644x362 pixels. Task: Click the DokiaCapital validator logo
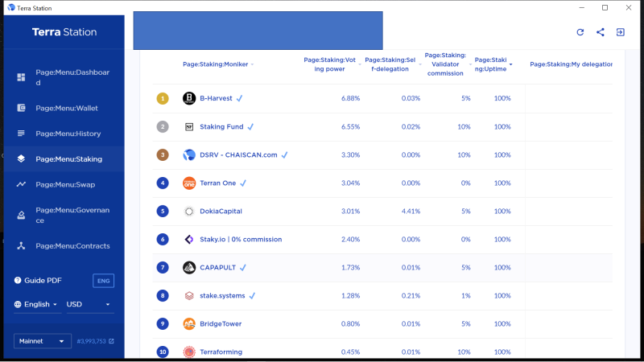(189, 212)
